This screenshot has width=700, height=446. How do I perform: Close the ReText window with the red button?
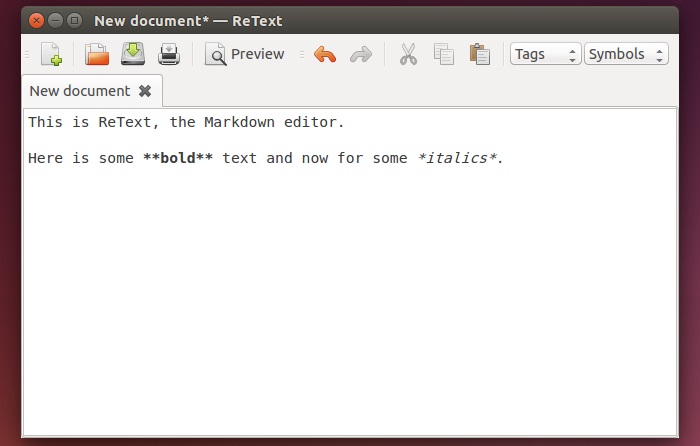(37, 21)
